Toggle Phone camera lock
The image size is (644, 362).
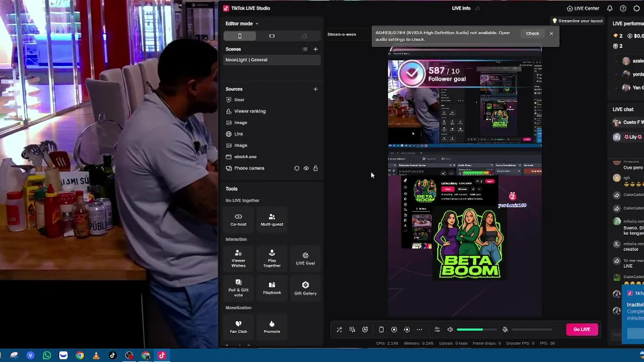click(x=315, y=168)
